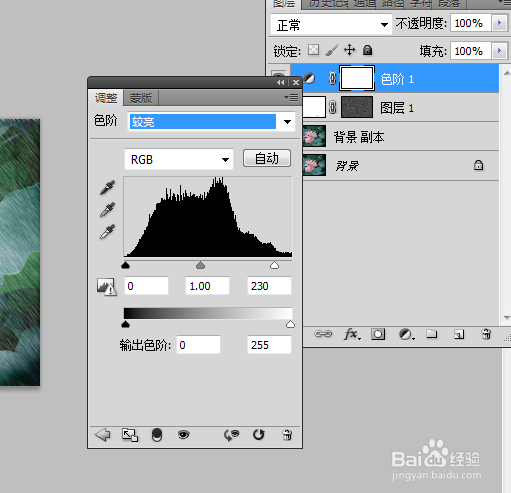This screenshot has width=511, height=493.
Task: Switch to the 调整 tab
Action: pyautogui.click(x=106, y=98)
